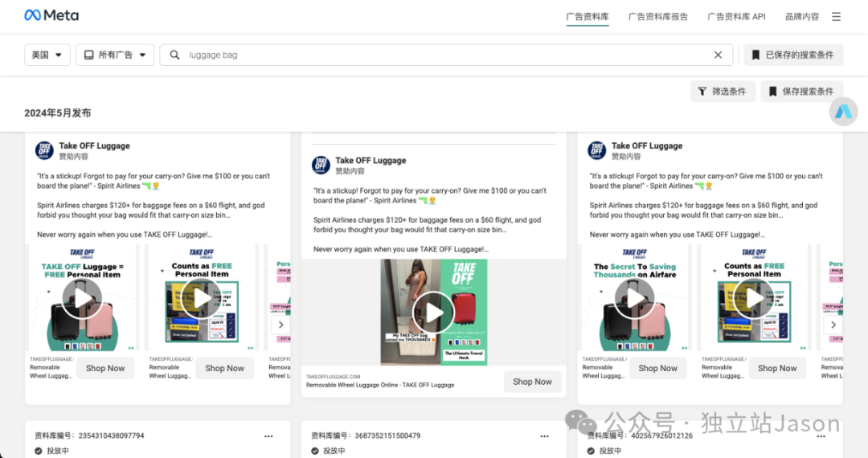
Task: Click Take OFF Luggage avatar in first card
Action: 44,150
